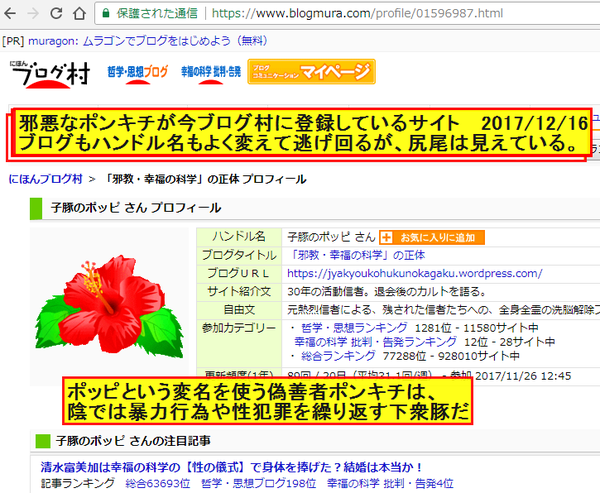The image size is (600, 493).
Task: Select the ranking text 1281位 - 11580サイト中
Action: pyautogui.click(x=477, y=328)
